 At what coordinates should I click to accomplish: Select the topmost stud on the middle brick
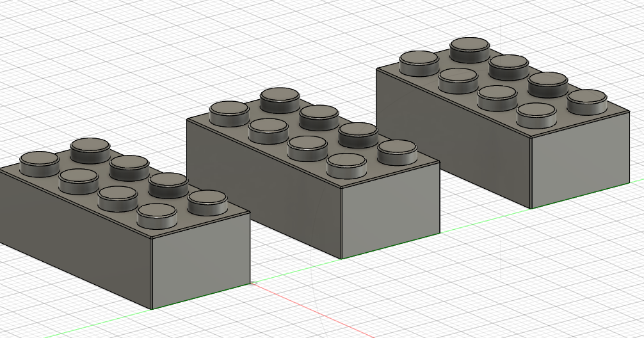tap(280, 99)
